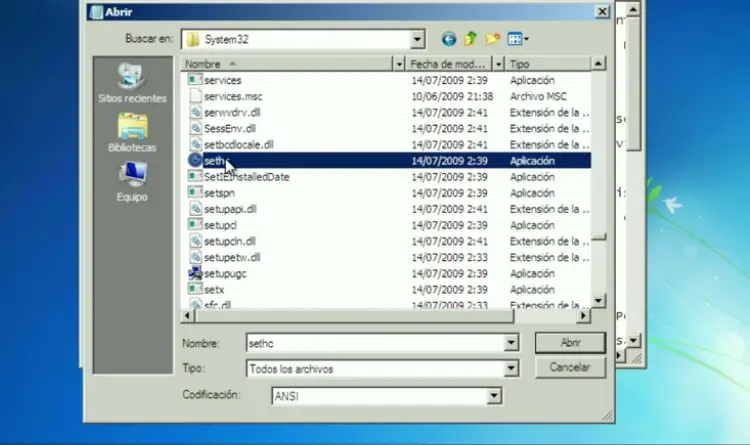The image size is (750, 445).
Task: Expand the Nombre filename combo box arrow
Action: (511, 343)
